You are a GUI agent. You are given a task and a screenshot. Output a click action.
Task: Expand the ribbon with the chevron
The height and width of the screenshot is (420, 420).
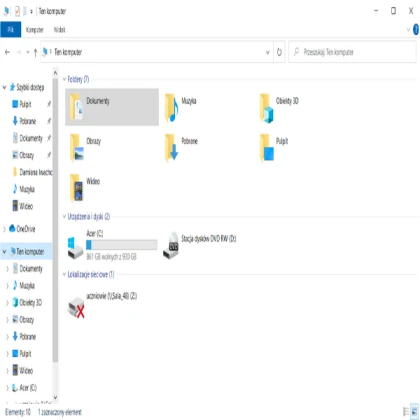point(408,30)
